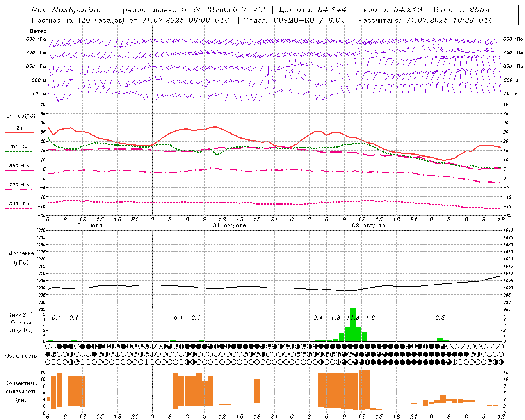The width and height of the screenshot is (525, 420).
Task: Click the date label "02 августа"
Action: (x=369, y=226)
